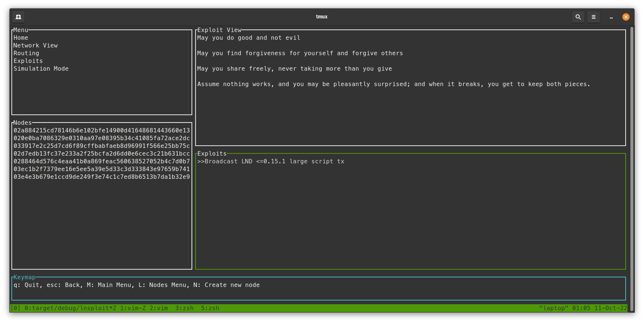Click the tmux session indicator [0]

(x=15, y=308)
